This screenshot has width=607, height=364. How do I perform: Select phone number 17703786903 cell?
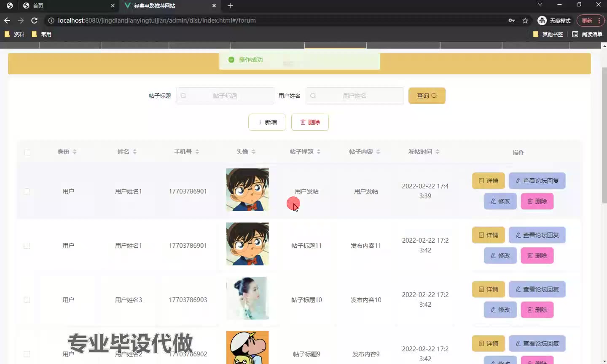[x=188, y=300]
